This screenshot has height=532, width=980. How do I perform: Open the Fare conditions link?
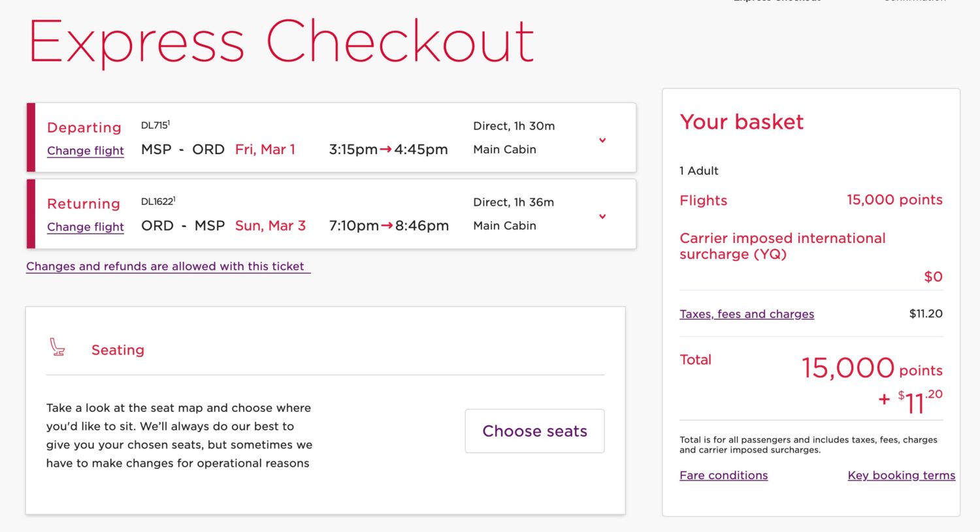point(724,475)
